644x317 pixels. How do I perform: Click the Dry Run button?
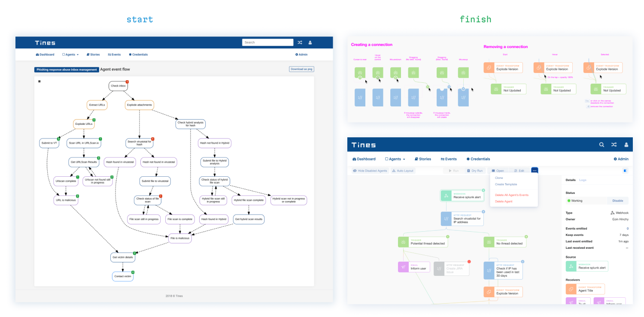(x=475, y=171)
